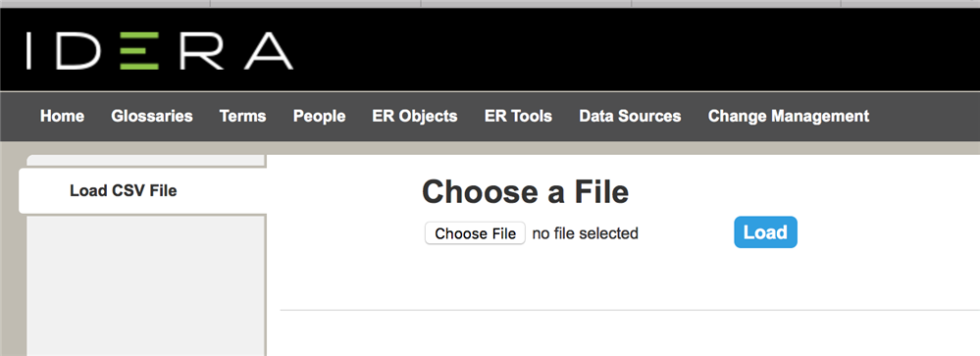This screenshot has width=980, height=356.
Task: Click the Choose File button
Action: (475, 233)
